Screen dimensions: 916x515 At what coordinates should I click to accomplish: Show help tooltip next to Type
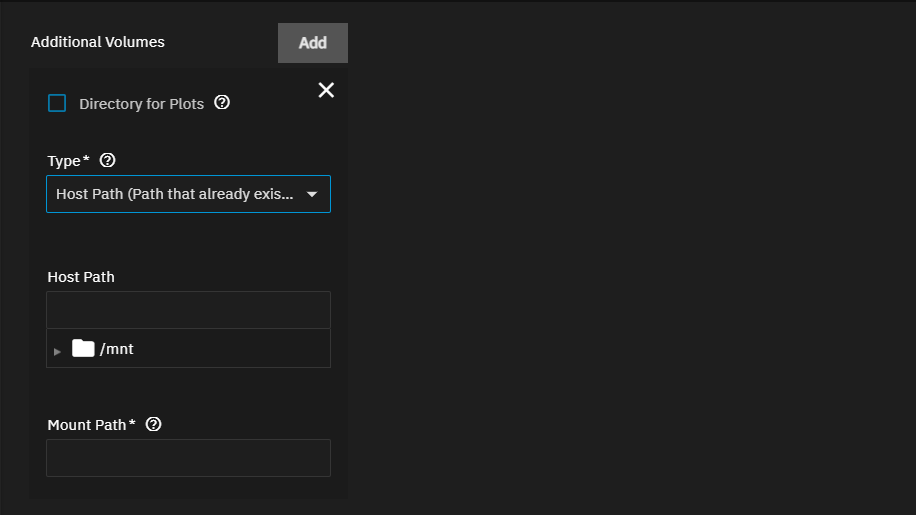pos(108,160)
